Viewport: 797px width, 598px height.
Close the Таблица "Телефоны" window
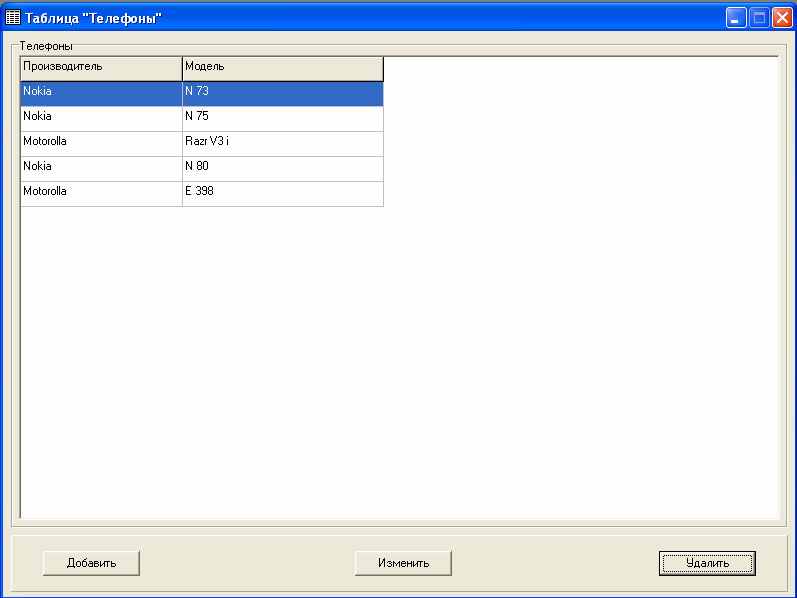pos(783,18)
